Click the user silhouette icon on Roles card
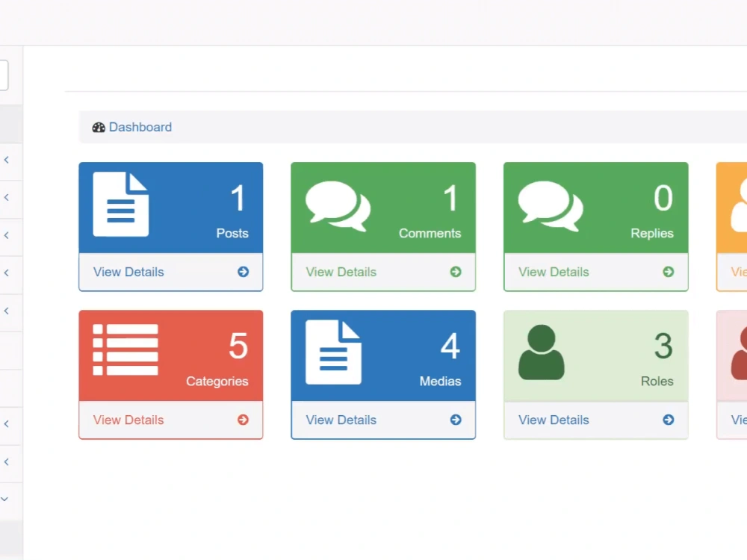 (541, 352)
